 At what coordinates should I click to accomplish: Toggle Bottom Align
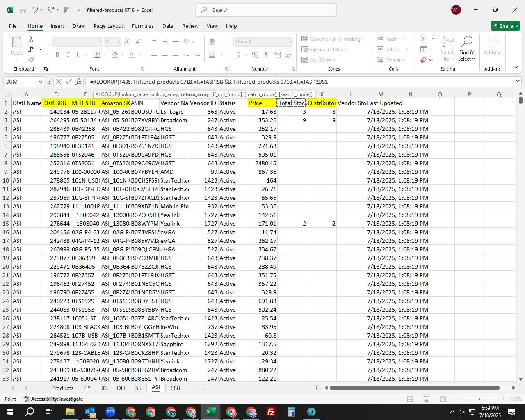(x=176, y=41)
